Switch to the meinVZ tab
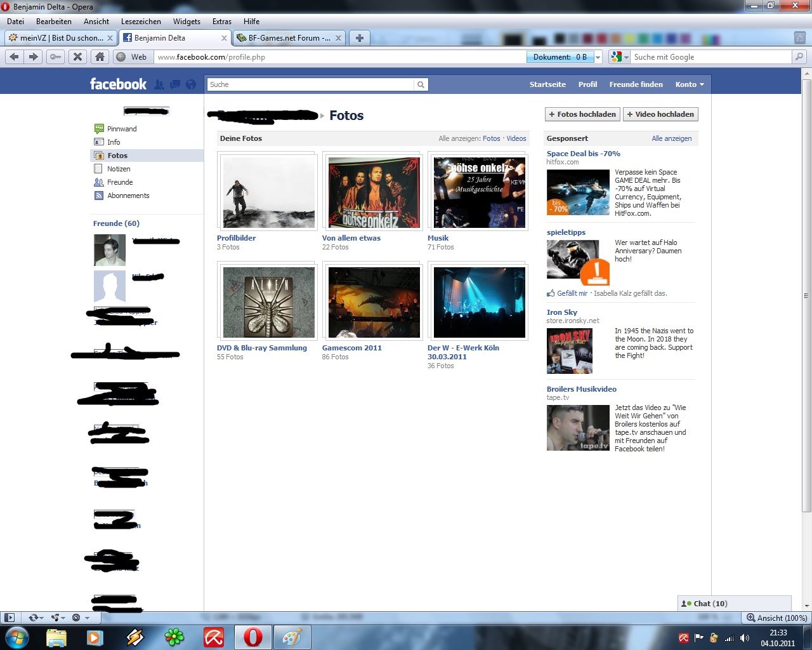Screen dimensions: 812x650 61,37
